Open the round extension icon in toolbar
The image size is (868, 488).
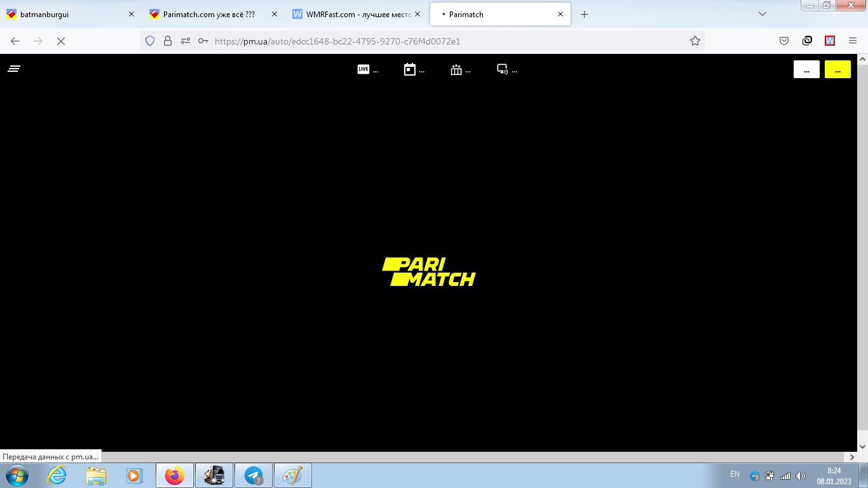[x=807, y=41]
